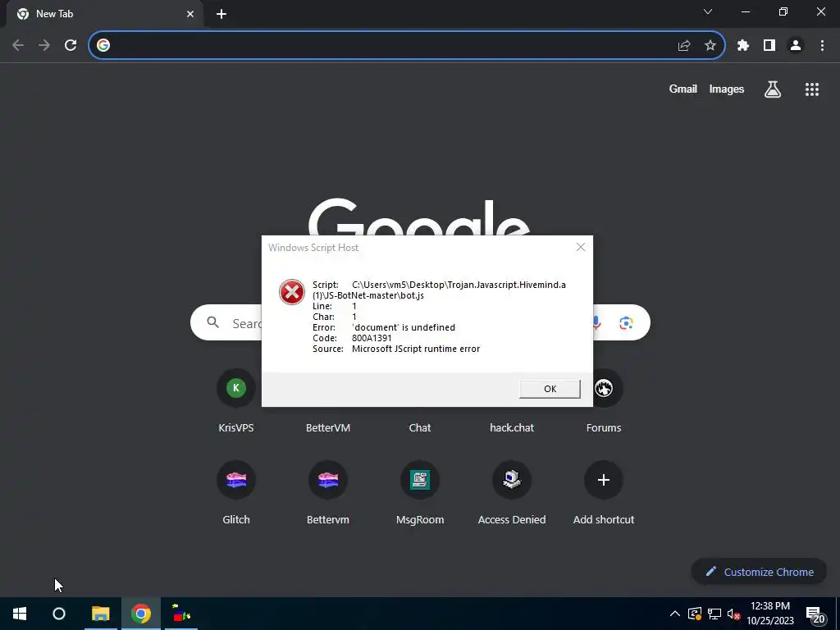Image resolution: width=840 pixels, height=630 pixels.
Task: Click the muted volume tray icon
Action: [733, 614]
